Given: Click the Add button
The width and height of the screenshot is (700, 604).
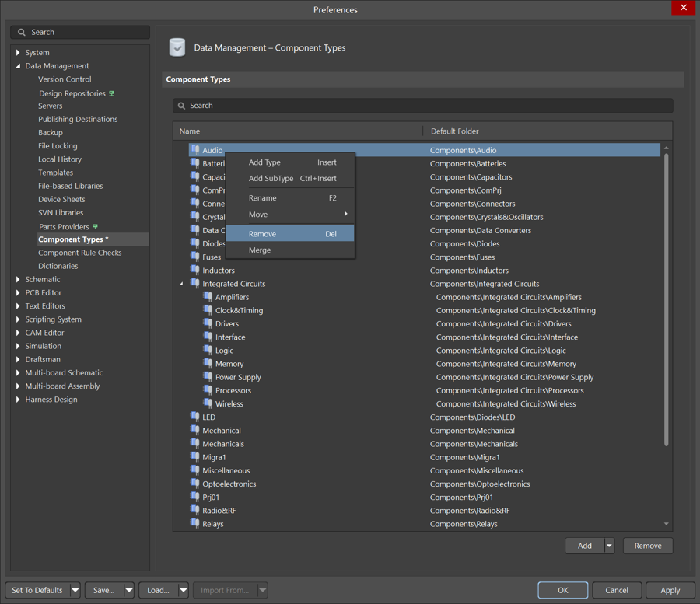Looking at the screenshot, I should pyautogui.click(x=585, y=546).
